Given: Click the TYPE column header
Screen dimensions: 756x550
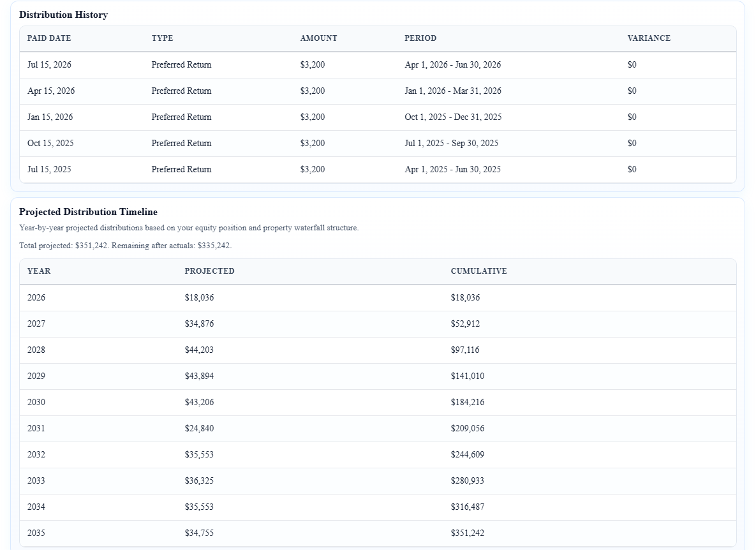Looking at the screenshot, I should point(162,38).
